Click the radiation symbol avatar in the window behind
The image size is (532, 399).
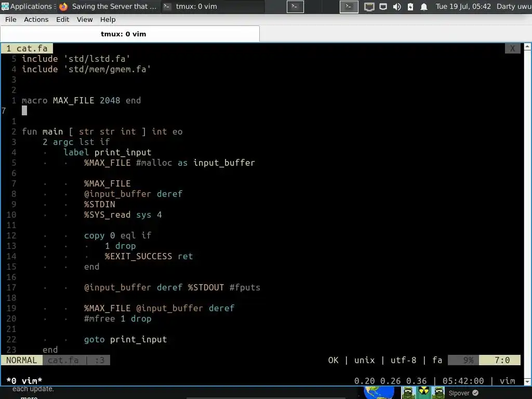click(x=423, y=393)
